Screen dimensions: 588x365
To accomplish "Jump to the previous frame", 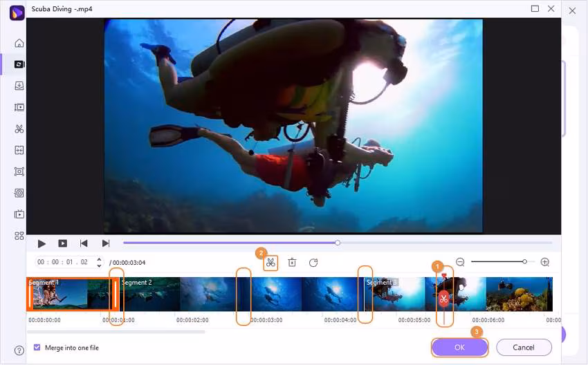I will click(84, 243).
